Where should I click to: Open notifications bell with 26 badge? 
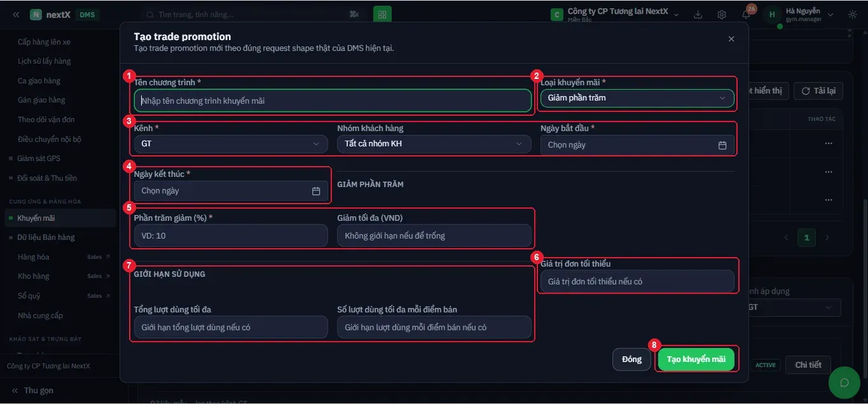[x=746, y=15]
